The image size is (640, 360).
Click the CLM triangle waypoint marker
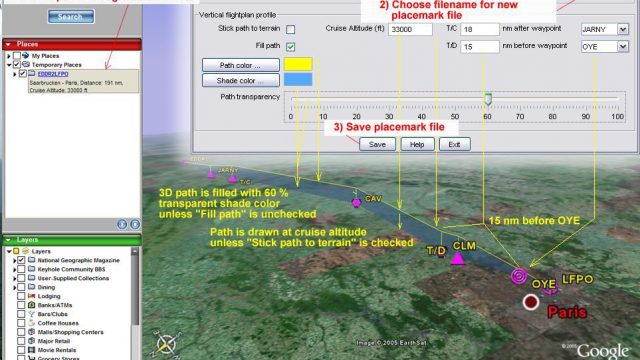(x=458, y=258)
